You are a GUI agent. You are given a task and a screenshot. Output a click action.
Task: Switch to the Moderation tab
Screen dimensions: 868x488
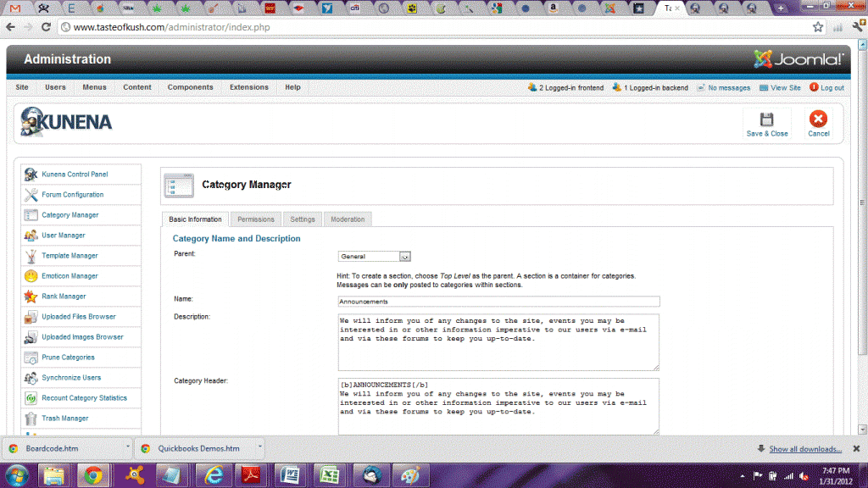(x=348, y=219)
